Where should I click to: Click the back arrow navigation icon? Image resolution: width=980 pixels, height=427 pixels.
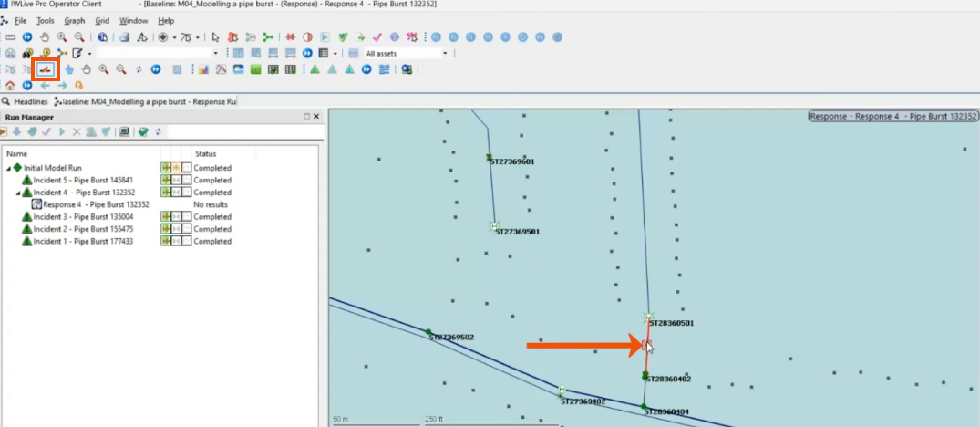coord(45,85)
